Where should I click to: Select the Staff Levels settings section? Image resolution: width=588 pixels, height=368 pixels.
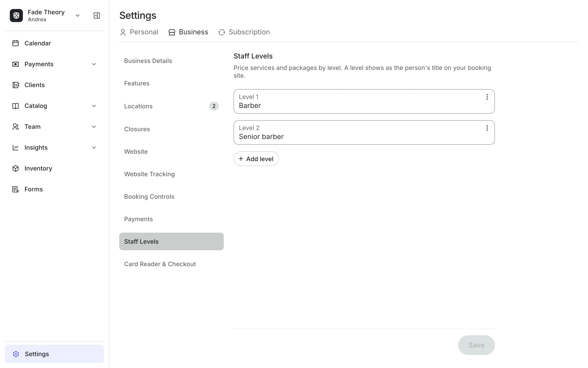(x=171, y=241)
